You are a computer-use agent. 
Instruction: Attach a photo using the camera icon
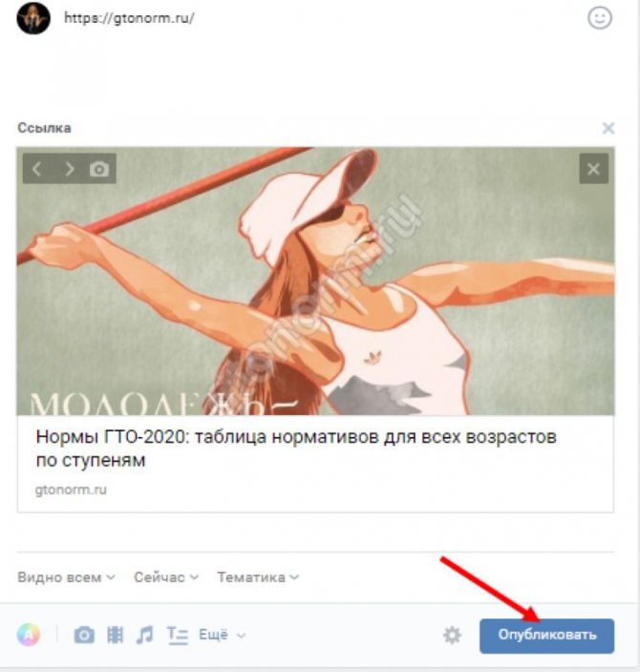pos(84,635)
